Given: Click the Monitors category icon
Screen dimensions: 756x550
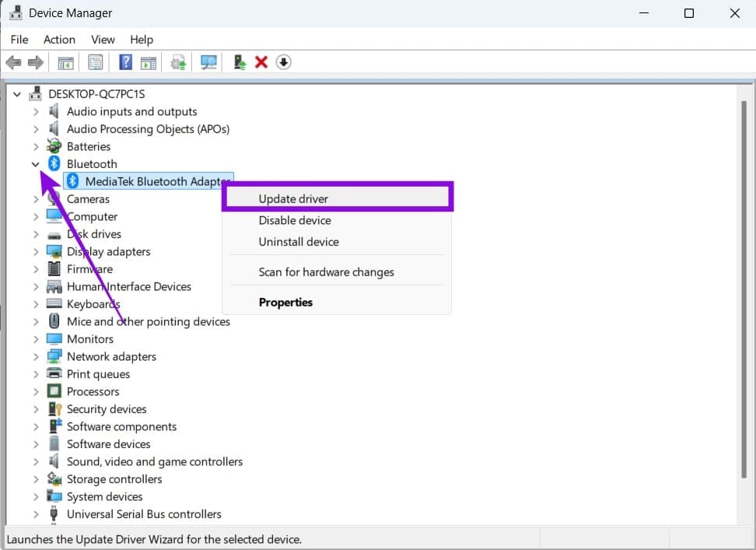Looking at the screenshot, I should click(x=54, y=339).
